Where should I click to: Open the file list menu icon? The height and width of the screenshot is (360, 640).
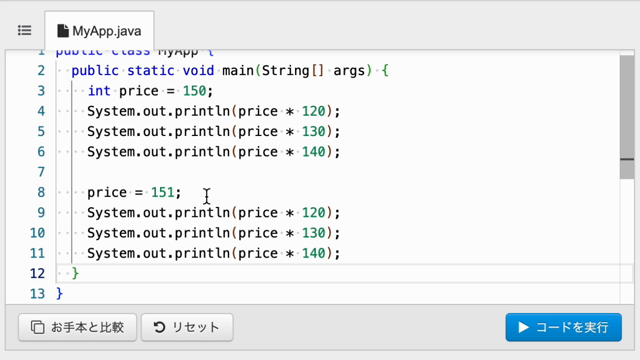24,31
